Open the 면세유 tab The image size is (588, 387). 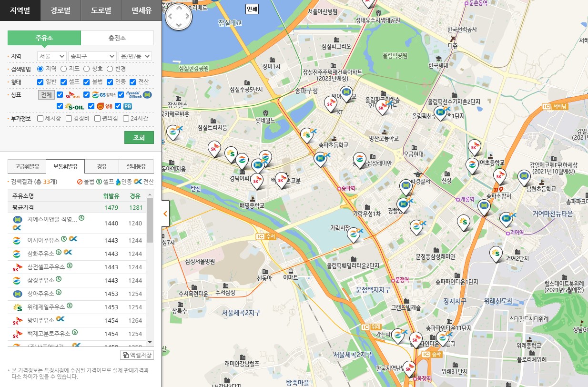tap(142, 10)
